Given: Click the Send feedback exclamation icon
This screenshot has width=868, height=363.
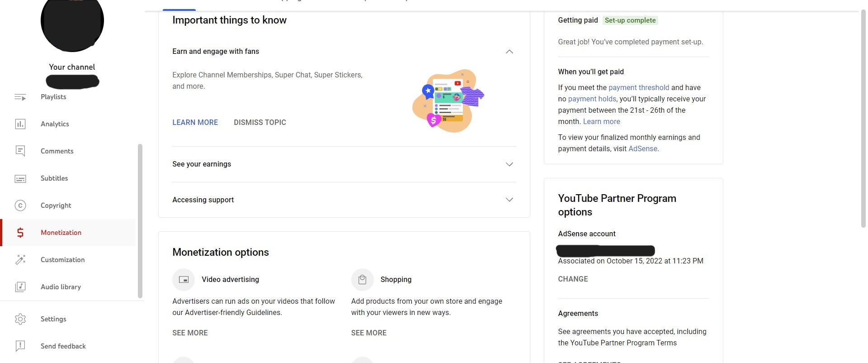Looking at the screenshot, I should coord(20,346).
